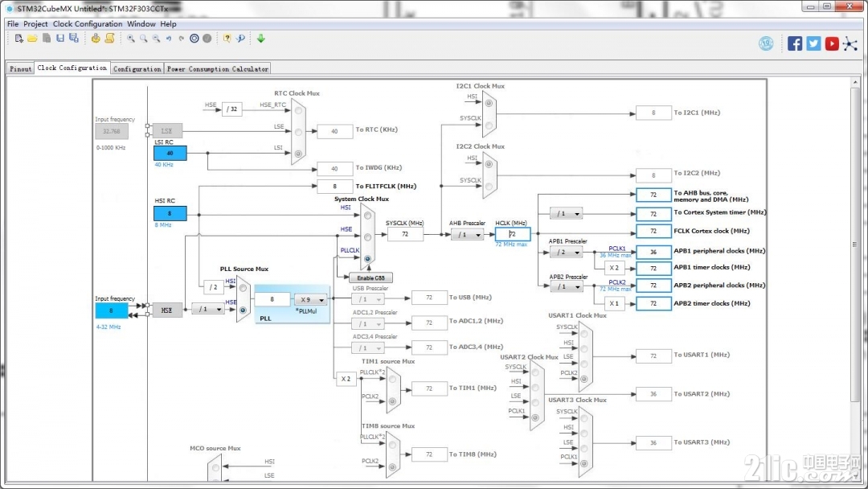
Task: Click the first magnifier Zoom In icon
Action: (131, 39)
